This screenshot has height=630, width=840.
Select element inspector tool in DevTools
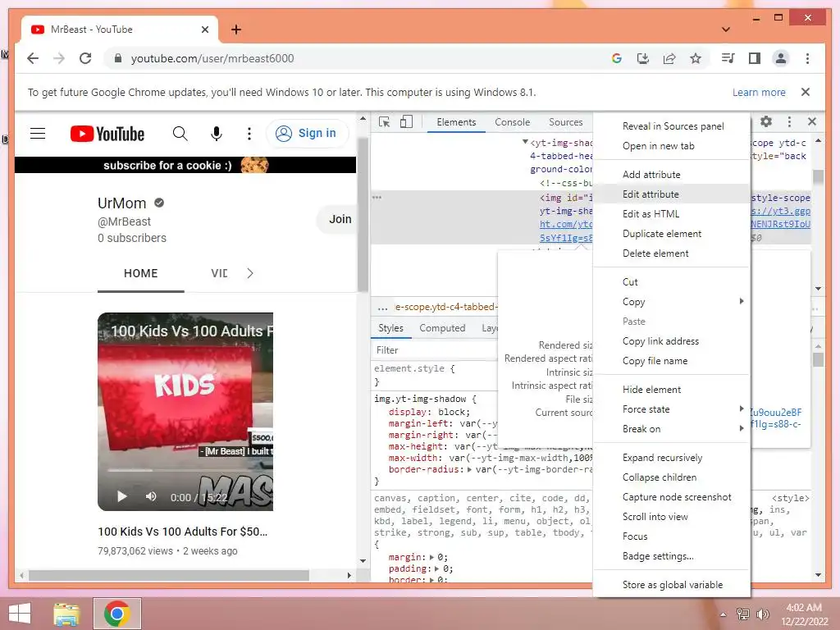384,122
